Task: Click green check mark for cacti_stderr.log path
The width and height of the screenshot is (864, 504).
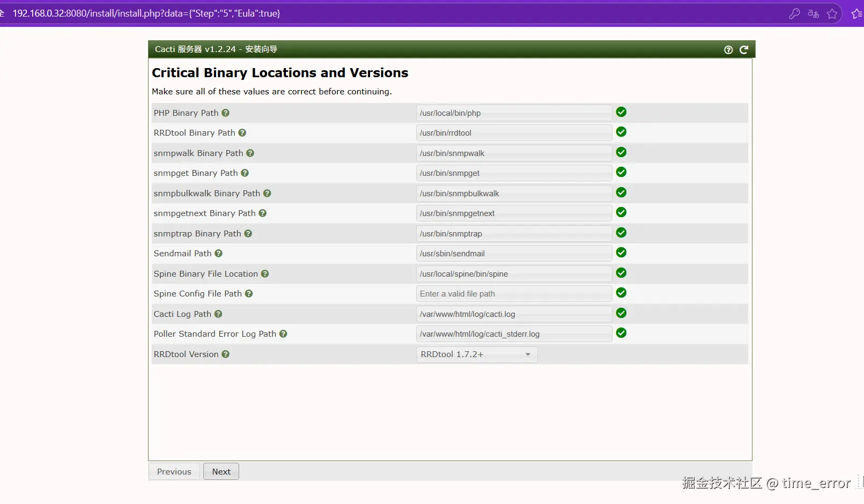Action: tap(621, 333)
